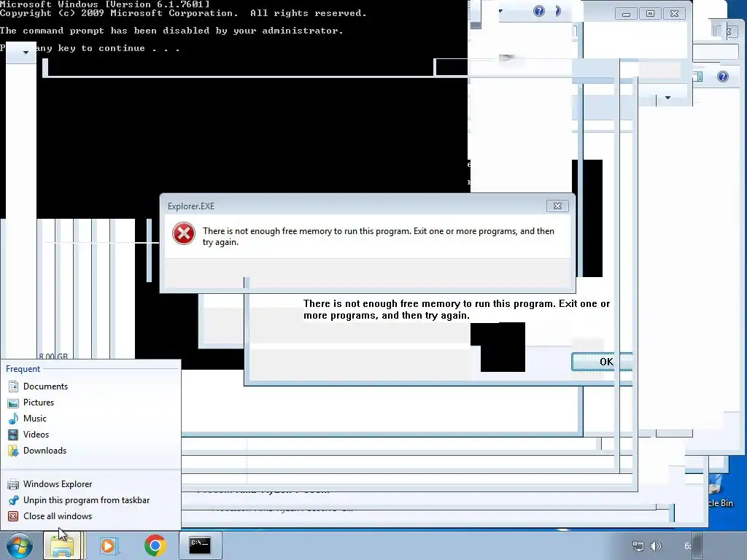Click the Unpin pushpin icon
This screenshot has height=560, width=747.
(x=13, y=500)
